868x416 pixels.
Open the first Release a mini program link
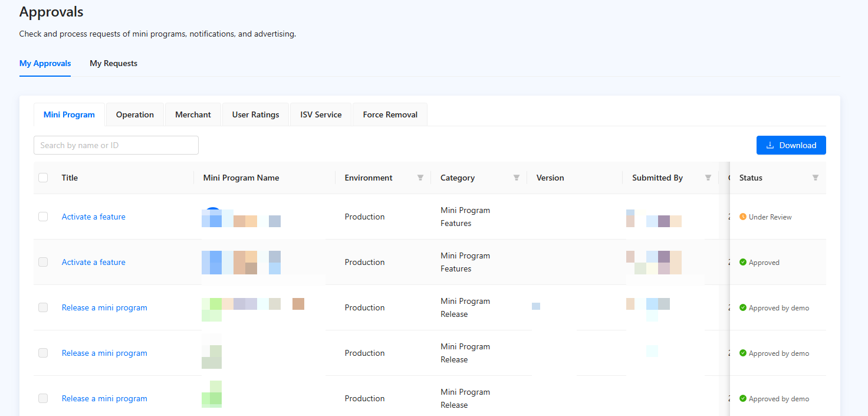104,307
